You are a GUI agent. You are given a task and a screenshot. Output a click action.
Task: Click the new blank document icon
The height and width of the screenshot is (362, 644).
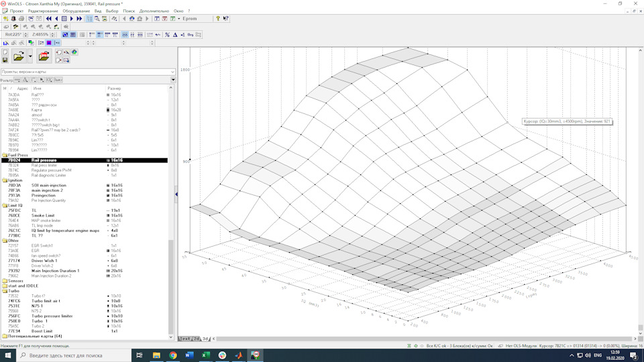point(5,52)
